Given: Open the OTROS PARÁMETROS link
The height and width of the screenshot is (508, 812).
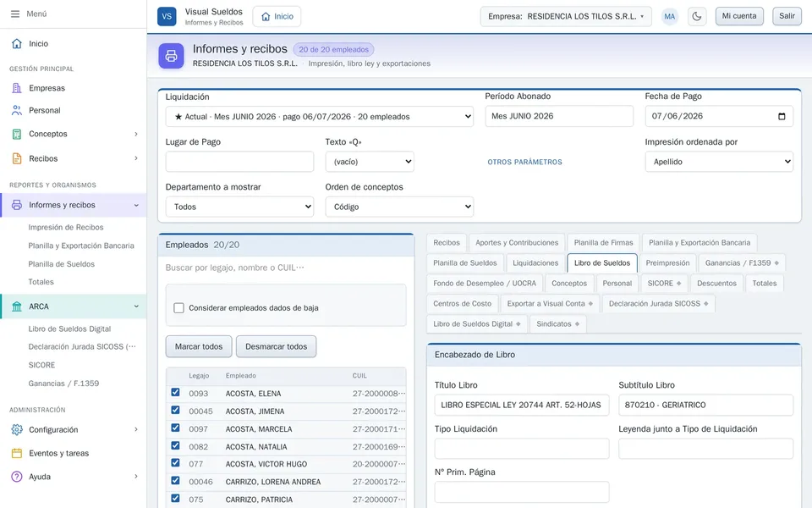Looking at the screenshot, I should pyautogui.click(x=524, y=162).
